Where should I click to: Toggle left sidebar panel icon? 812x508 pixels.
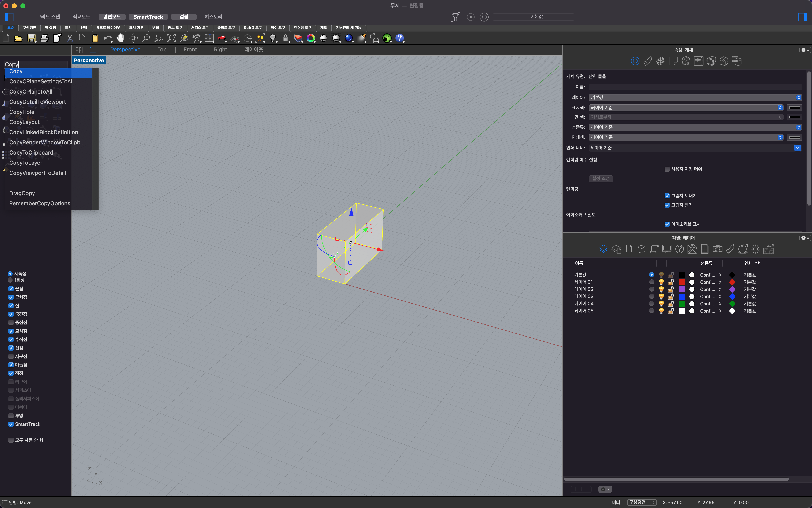tap(9, 17)
